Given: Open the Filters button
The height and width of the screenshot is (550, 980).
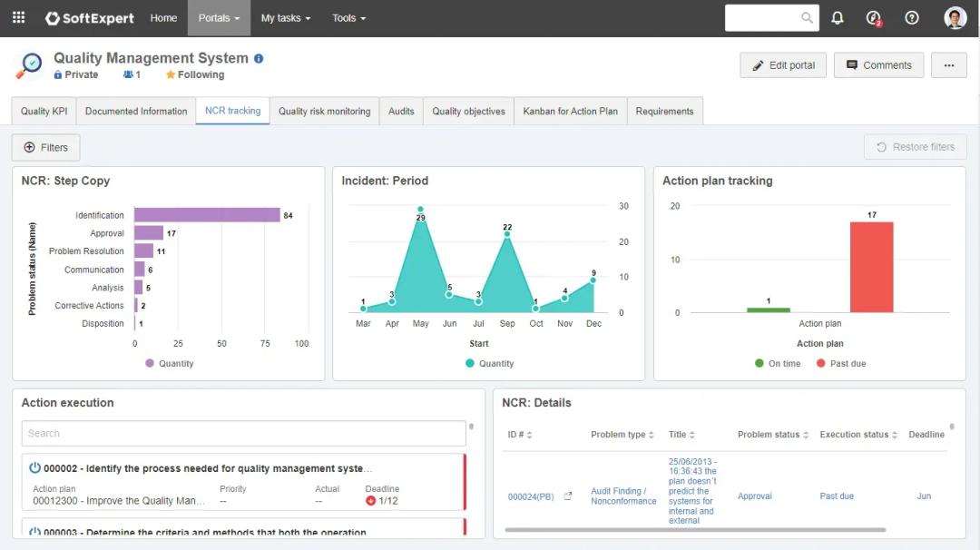Looking at the screenshot, I should point(46,147).
